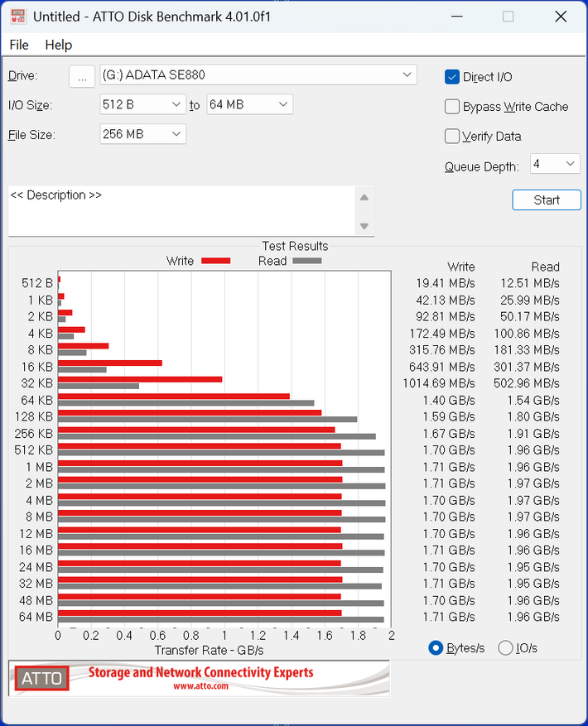588x726 pixels.
Task: Click description scroll up arrow
Action: (x=364, y=198)
